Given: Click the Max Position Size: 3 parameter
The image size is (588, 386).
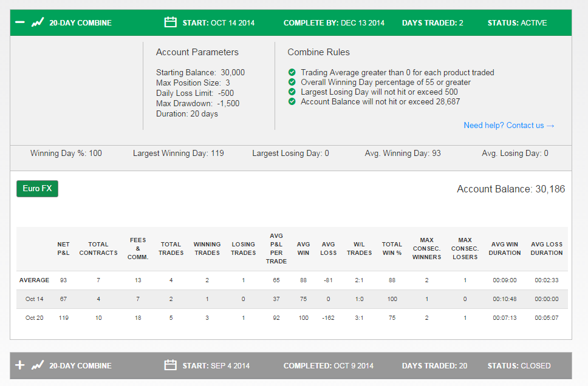Looking at the screenshot, I should click(x=193, y=83).
